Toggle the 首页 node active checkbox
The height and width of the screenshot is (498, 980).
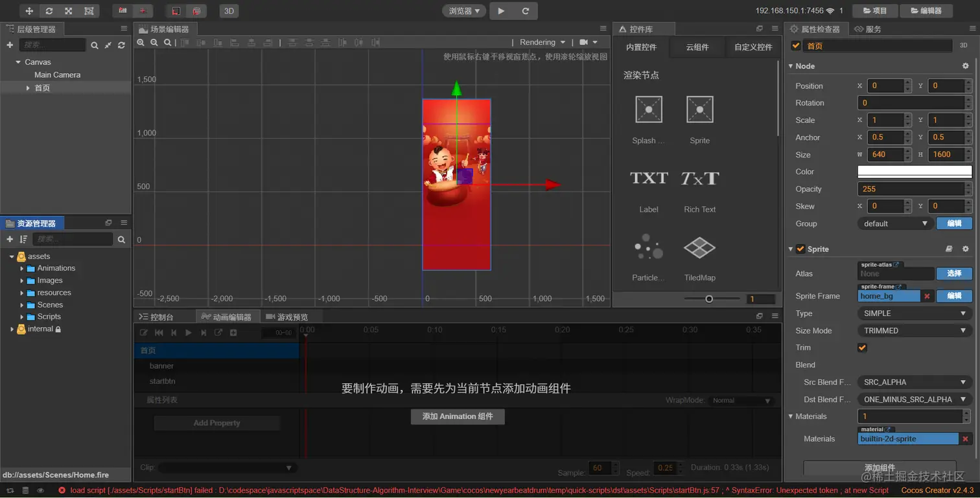pos(796,46)
